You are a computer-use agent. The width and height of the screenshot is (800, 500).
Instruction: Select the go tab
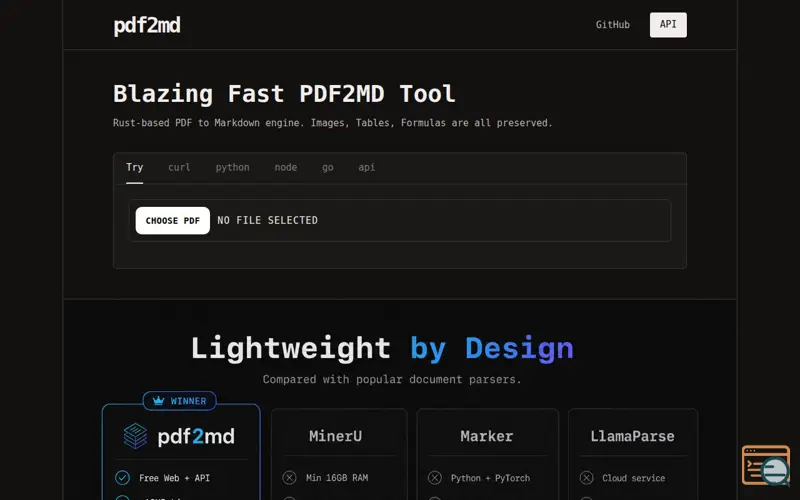328,167
